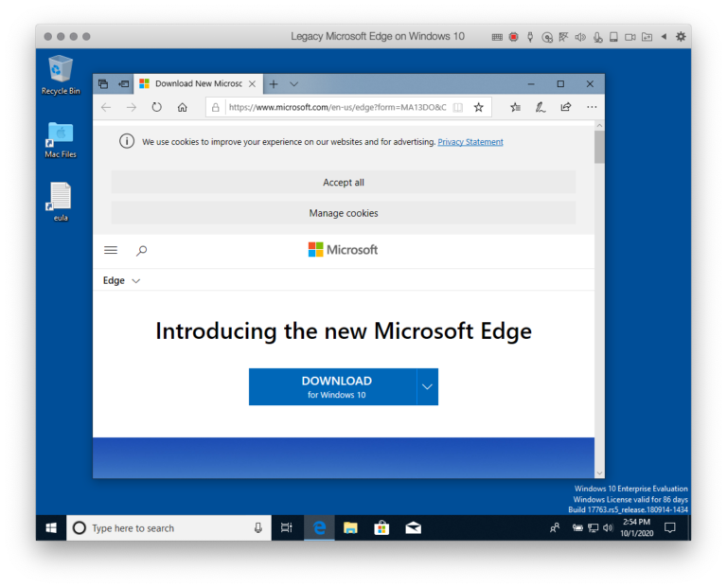Open the eula document shortcut
The width and height of the screenshot is (727, 588).
61,202
